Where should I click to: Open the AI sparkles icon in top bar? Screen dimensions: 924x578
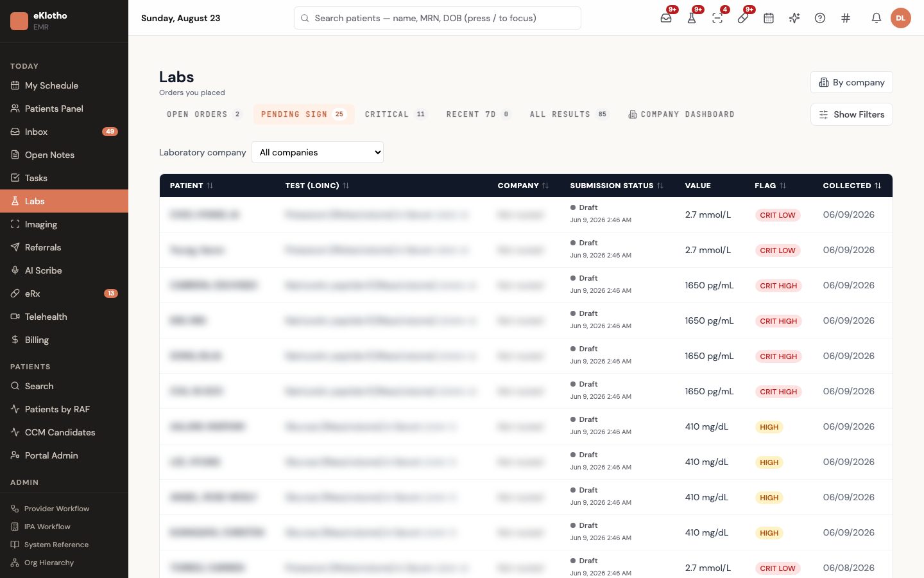pyautogui.click(x=794, y=18)
